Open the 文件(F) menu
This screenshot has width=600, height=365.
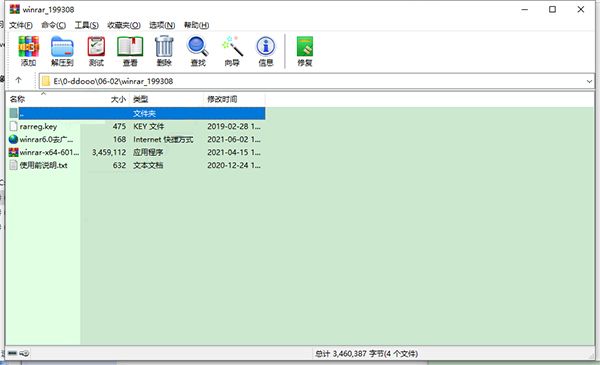click(x=21, y=25)
